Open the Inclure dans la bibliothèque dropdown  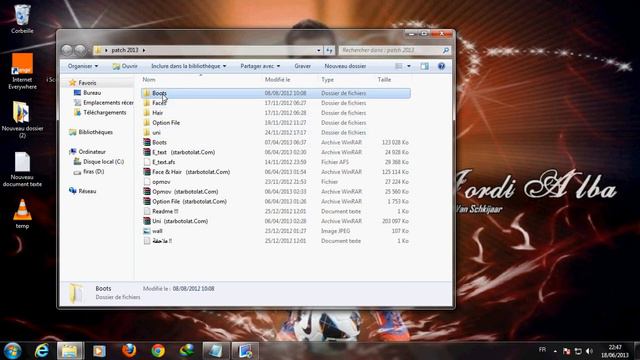pyautogui.click(x=189, y=66)
